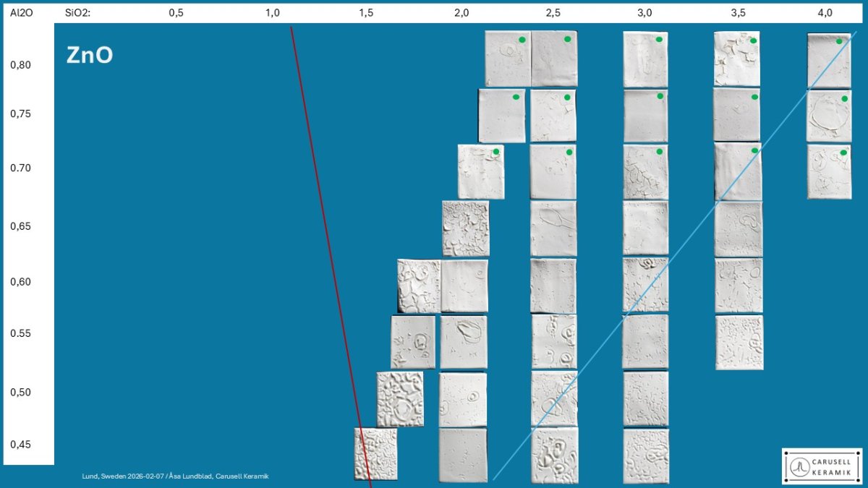868x488 pixels.
Task: Click the SiO2 2,5 column label
Action: coord(553,13)
